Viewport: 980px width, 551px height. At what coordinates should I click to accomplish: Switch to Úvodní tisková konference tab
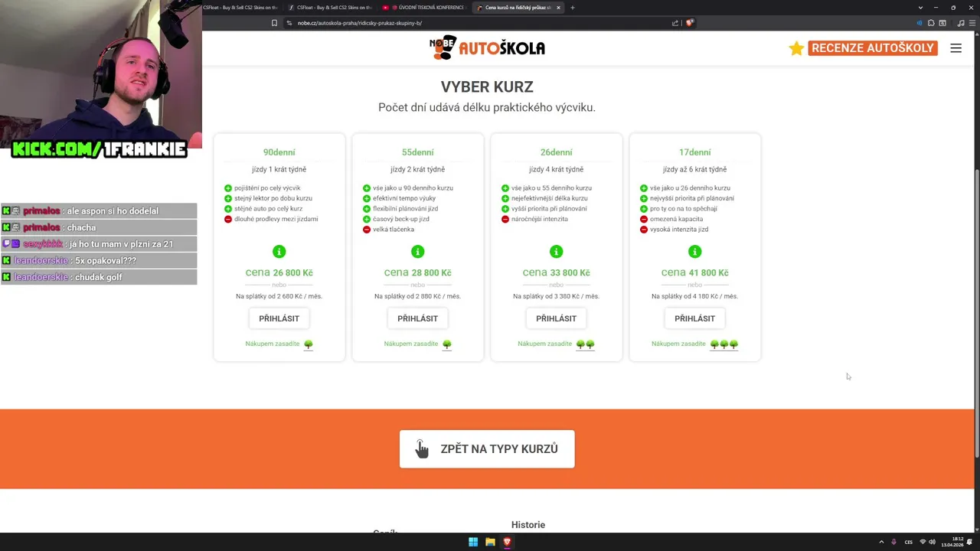(x=423, y=8)
